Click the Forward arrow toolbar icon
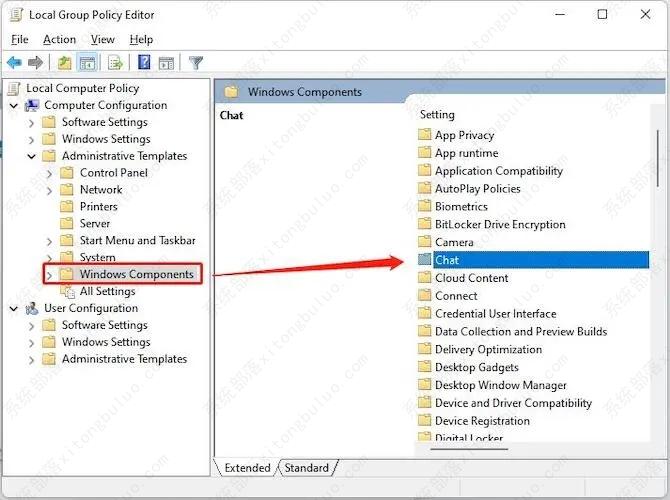The height and width of the screenshot is (500, 670). click(x=35, y=63)
